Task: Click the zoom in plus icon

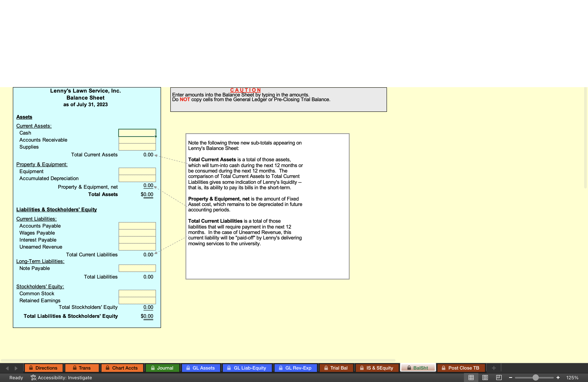Action: pyautogui.click(x=558, y=378)
